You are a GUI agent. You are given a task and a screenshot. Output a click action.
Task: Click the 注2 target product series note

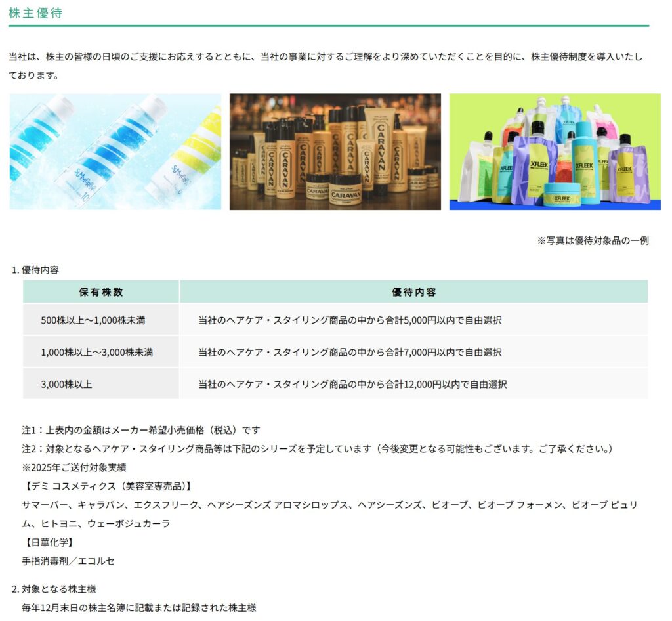(318, 449)
